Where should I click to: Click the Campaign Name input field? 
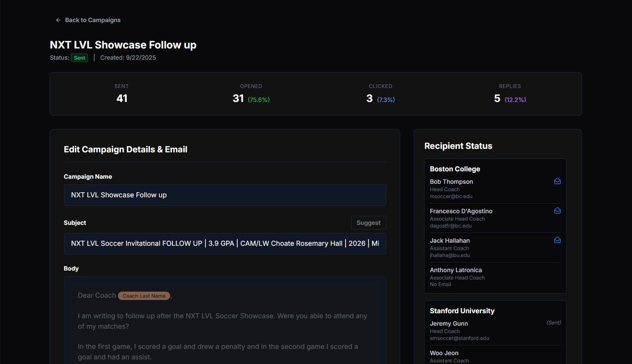coord(224,195)
